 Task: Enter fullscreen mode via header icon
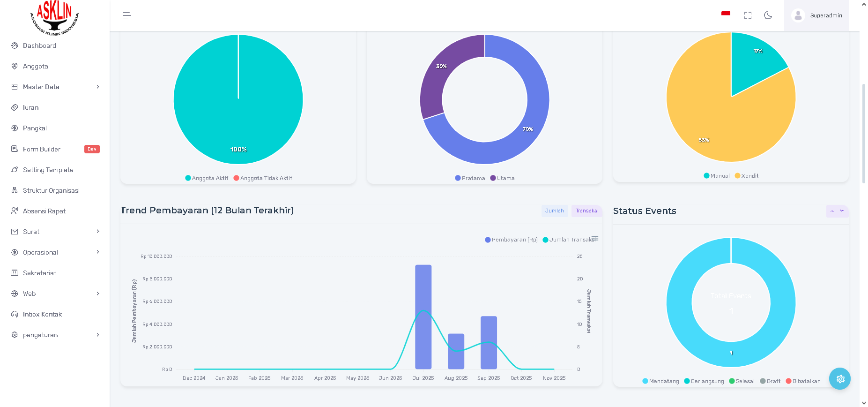pos(748,15)
